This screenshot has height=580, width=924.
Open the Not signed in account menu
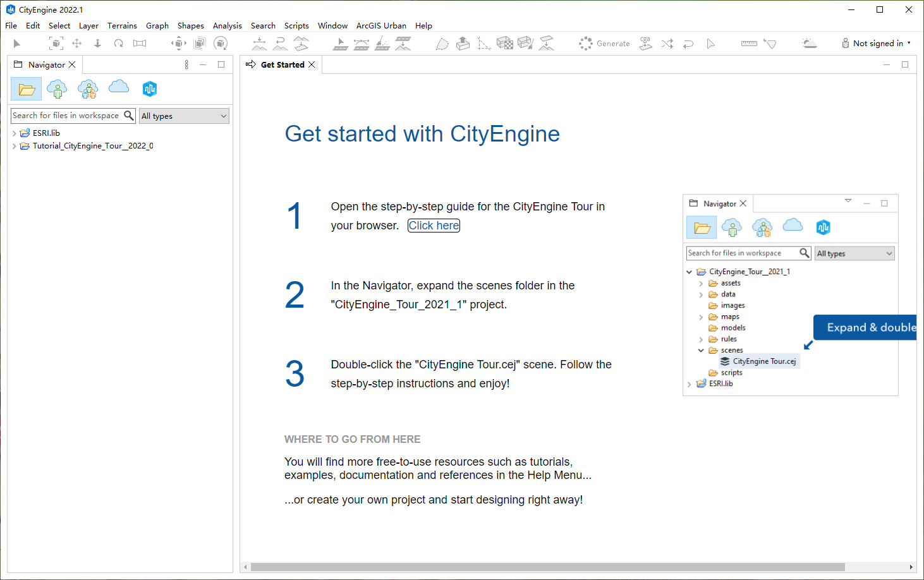[877, 43]
